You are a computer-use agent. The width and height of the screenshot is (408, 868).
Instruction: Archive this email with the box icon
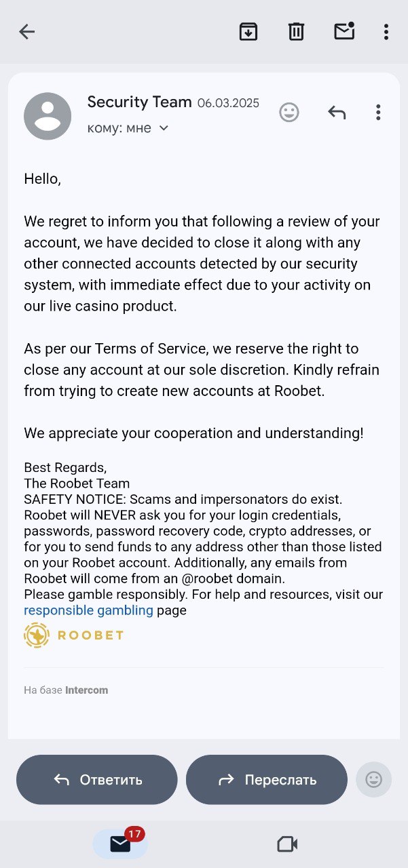point(248,31)
